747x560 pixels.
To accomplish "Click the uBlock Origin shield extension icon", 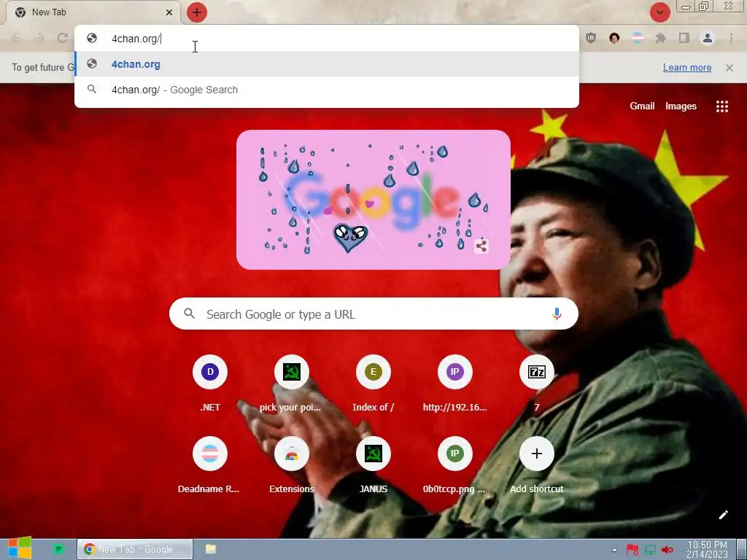I will click(591, 38).
